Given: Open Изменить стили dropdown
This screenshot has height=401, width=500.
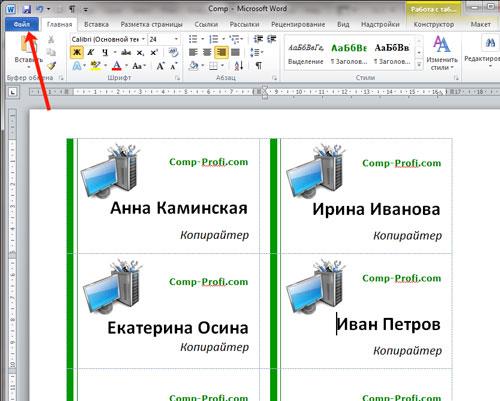Looking at the screenshot, I should [x=442, y=53].
